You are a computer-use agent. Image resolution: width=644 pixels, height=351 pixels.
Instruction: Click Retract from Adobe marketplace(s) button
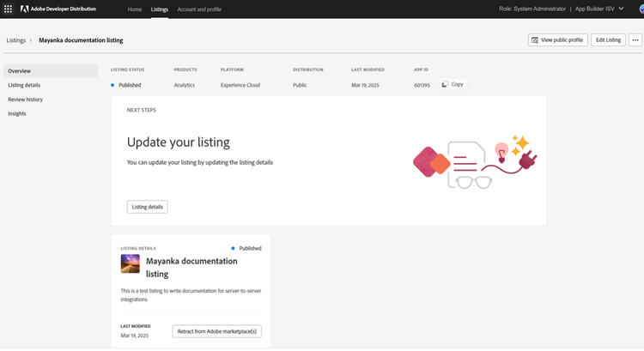point(217,331)
